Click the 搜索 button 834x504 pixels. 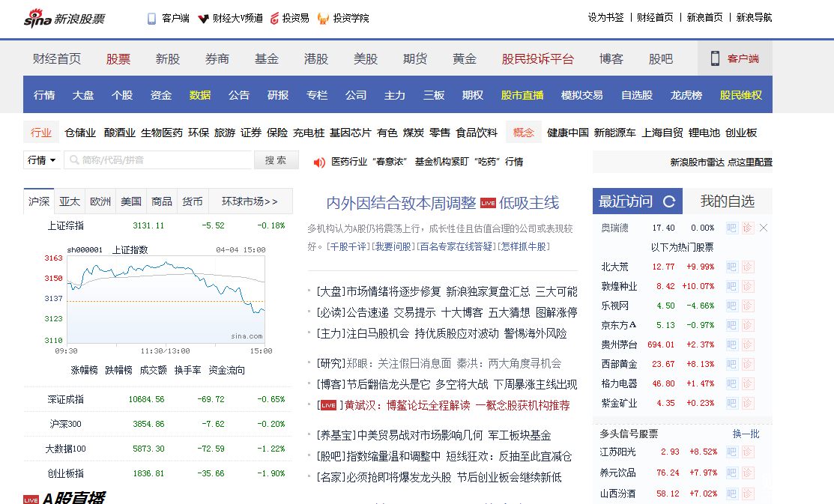(276, 160)
